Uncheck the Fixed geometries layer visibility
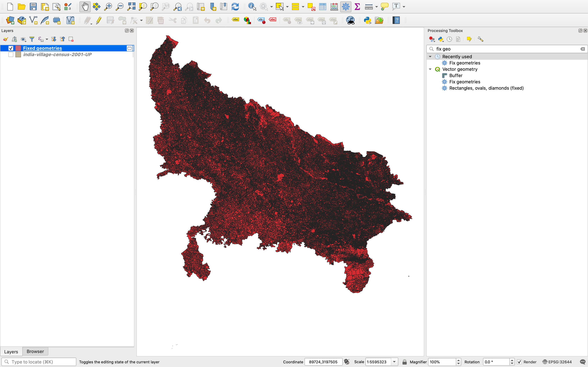This screenshot has width=588, height=367. pos(11,48)
